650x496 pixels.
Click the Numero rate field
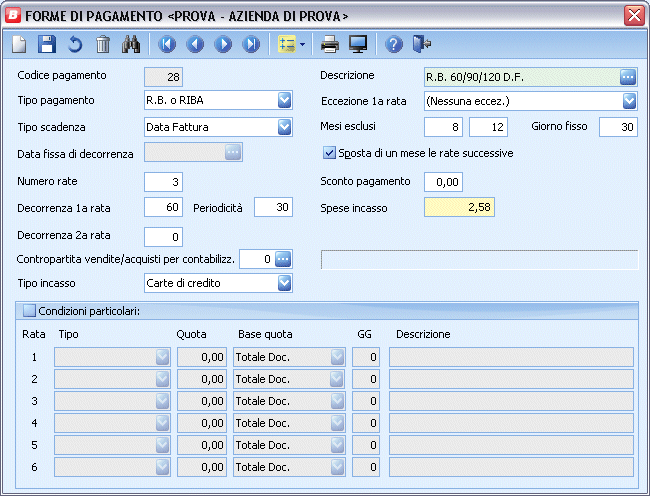163,182
